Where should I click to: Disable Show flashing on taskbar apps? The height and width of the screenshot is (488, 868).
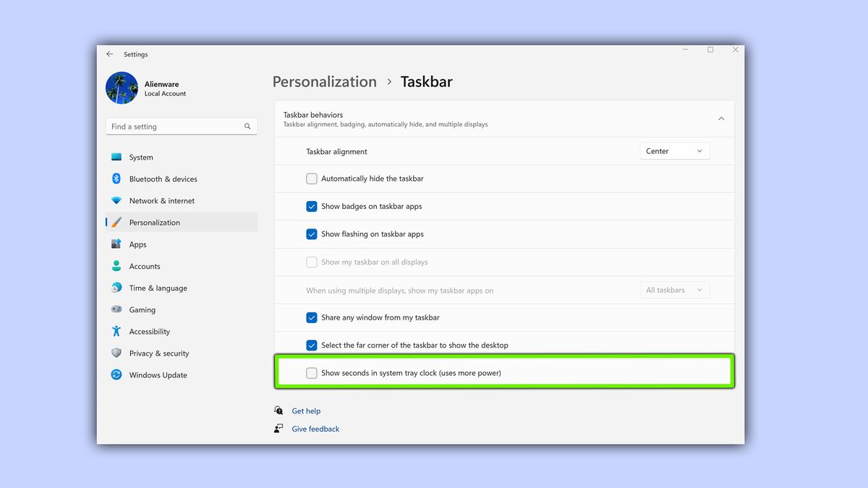coord(312,234)
